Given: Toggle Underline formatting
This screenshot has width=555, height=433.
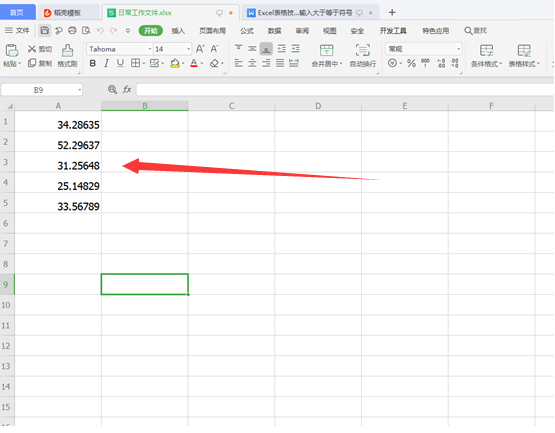Looking at the screenshot, I should click(120, 63).
